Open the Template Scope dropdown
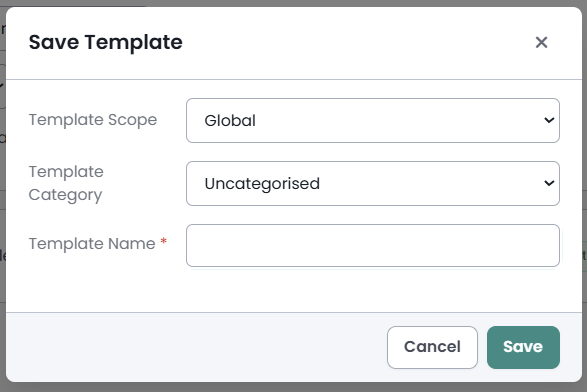The width and height of the screenshot is (587, 392). tap(373, 121)
